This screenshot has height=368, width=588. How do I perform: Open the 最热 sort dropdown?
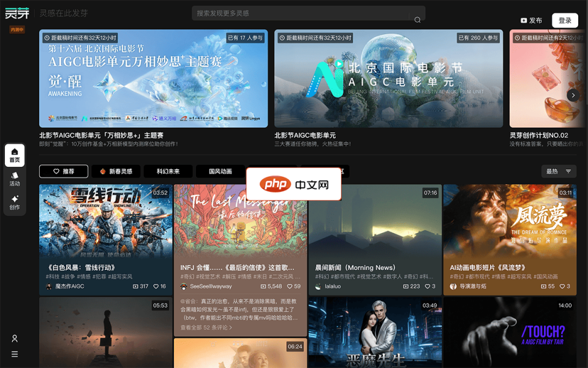click(559, 171)
